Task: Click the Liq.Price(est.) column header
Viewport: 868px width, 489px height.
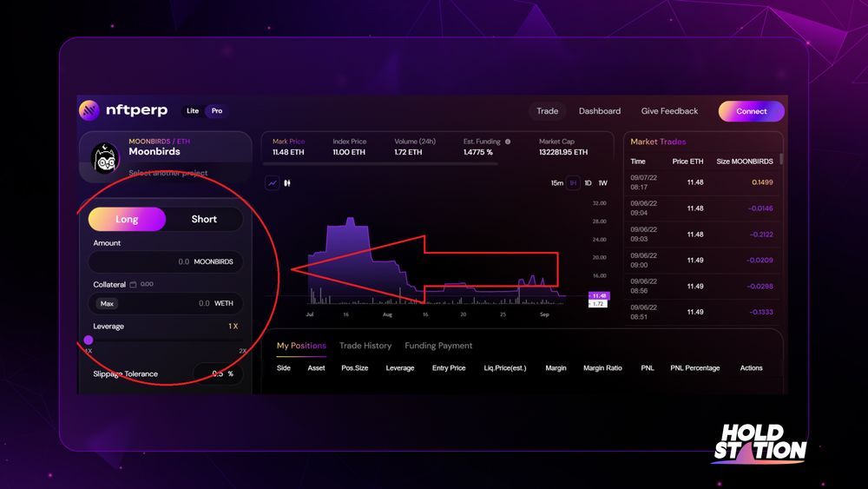Action: (x=505, y=367)
